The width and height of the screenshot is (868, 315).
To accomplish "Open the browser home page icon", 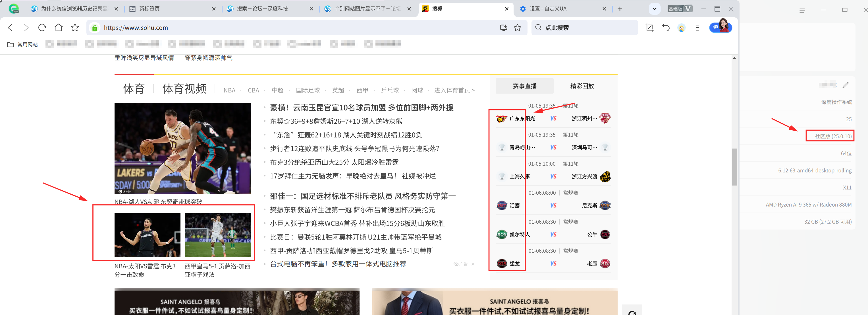I will [x=59, y=28].
